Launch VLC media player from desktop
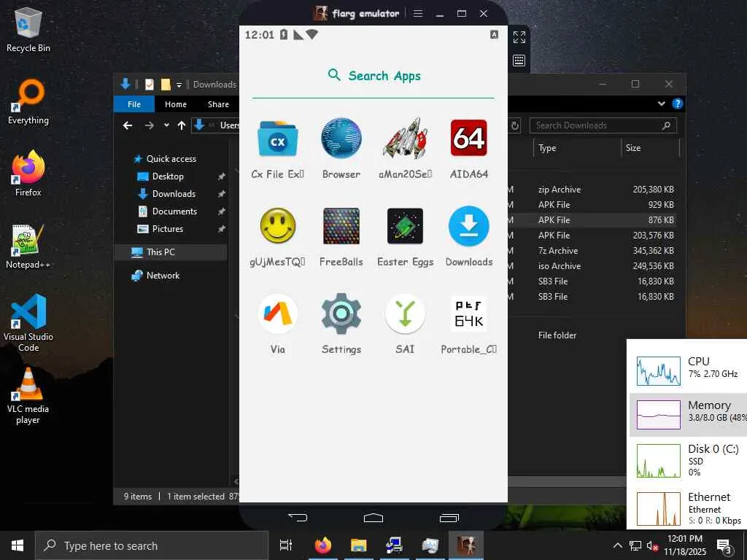This screenshot has width=747, height=560. click(x=28, y=396)
